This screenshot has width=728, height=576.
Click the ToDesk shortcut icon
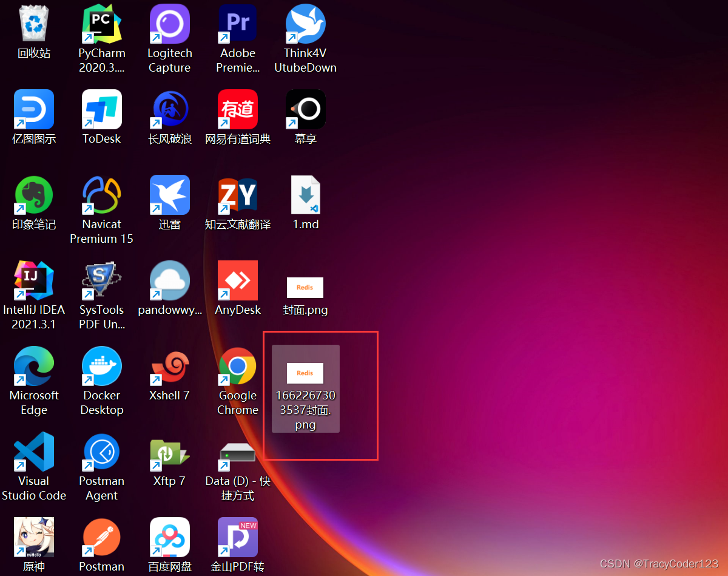click(102, 110)
